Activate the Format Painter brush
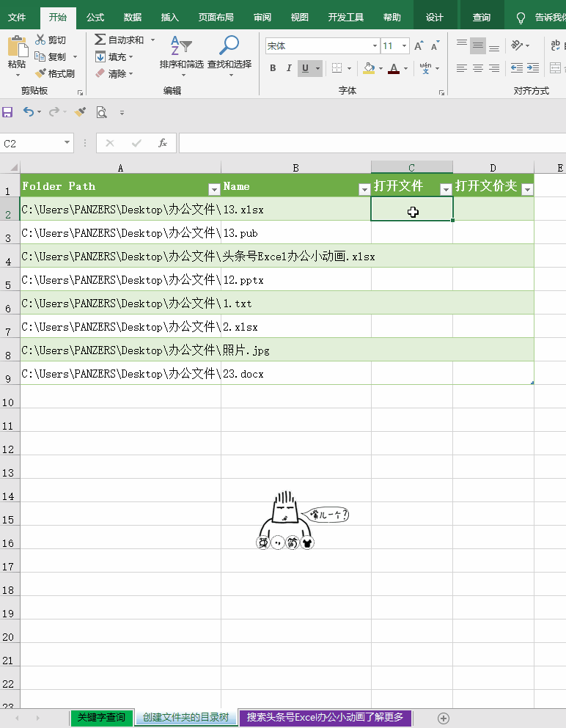Screen dimensions: 566x728 click(x=41, y=73)
